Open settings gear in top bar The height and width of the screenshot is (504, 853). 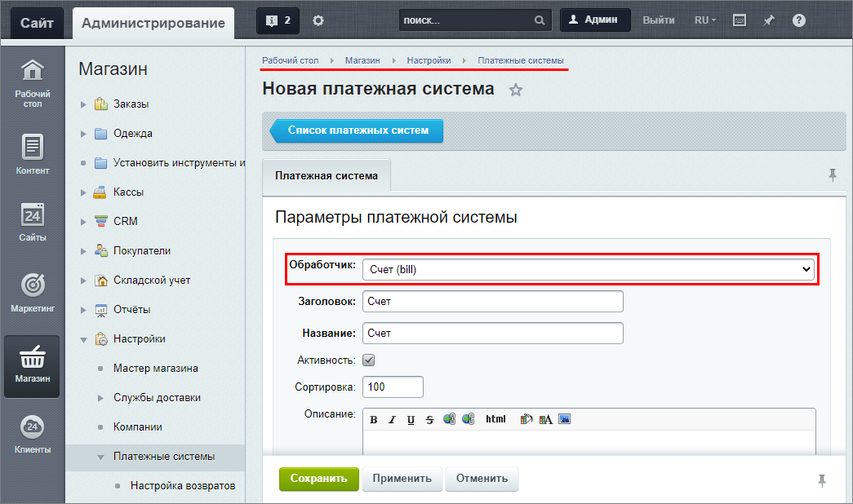tap(318, 20)
